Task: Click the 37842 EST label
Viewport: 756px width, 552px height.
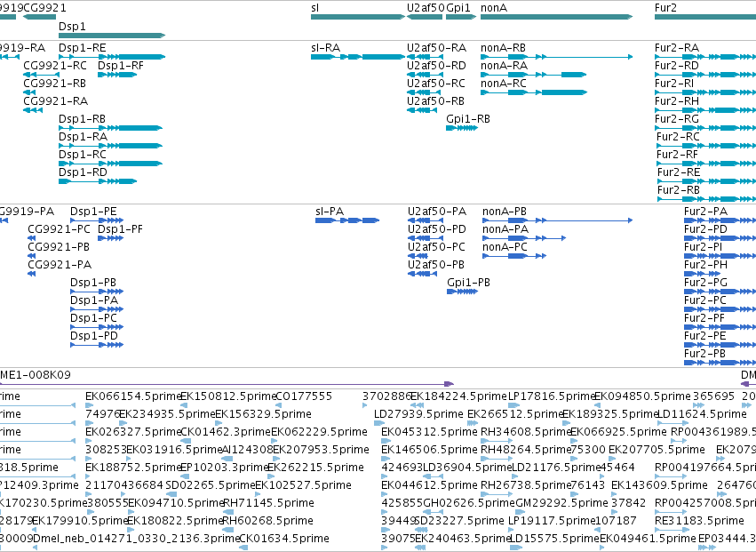Action: pos(628,503)
